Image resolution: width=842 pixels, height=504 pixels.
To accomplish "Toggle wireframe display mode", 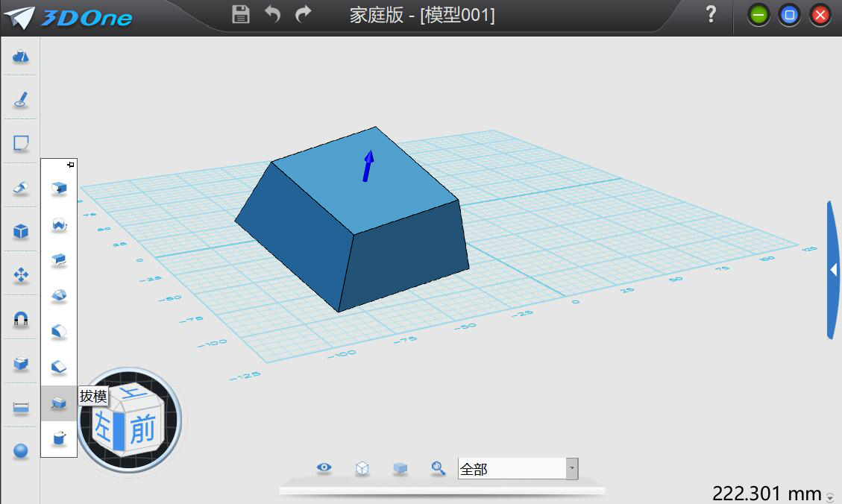I will [362, 467].
